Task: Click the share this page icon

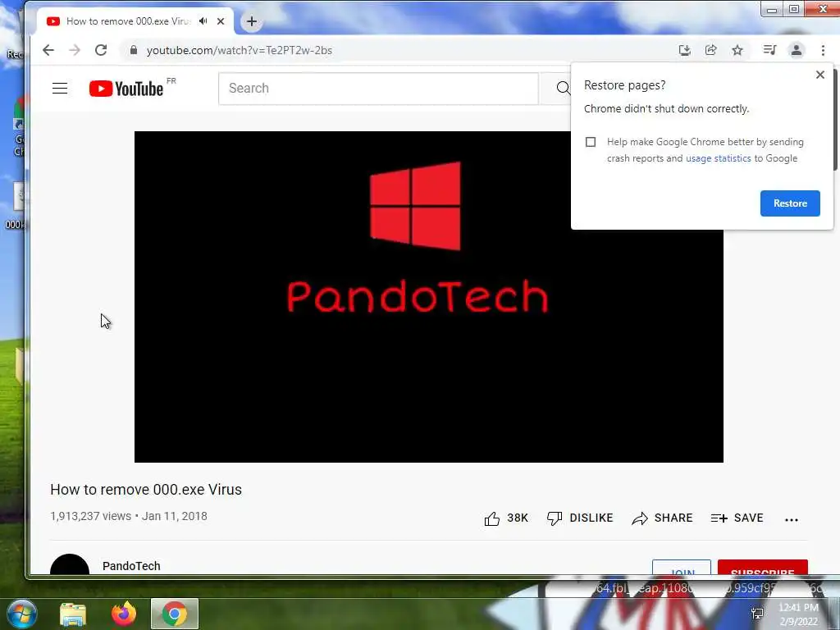Action: 711,50
